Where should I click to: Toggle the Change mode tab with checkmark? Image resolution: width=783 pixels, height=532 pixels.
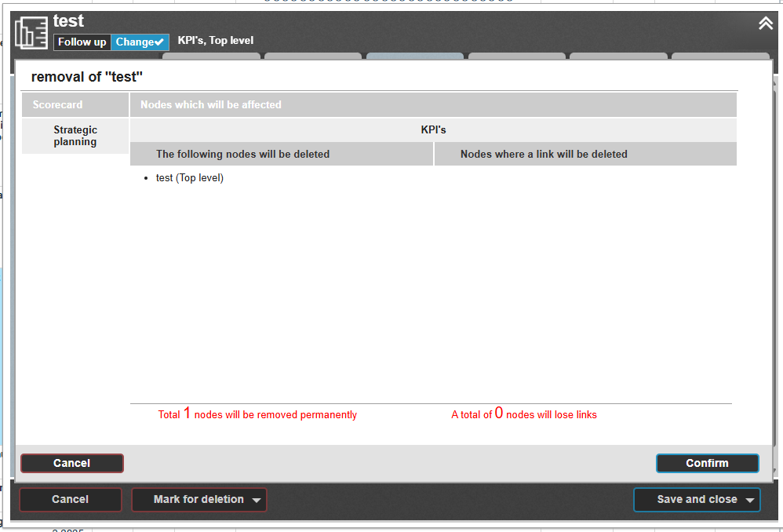click(x=140, y=42)
